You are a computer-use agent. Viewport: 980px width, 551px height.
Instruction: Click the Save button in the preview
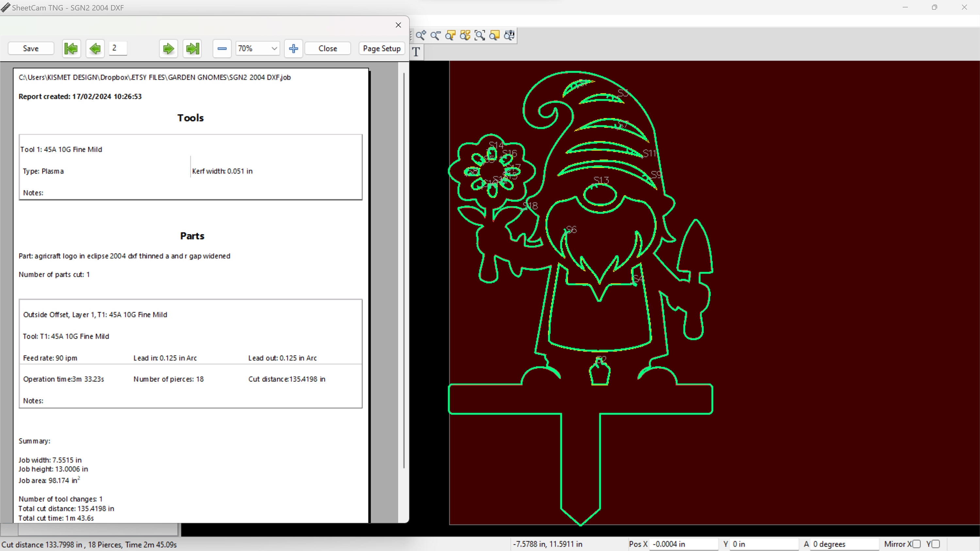click(30, 48)
